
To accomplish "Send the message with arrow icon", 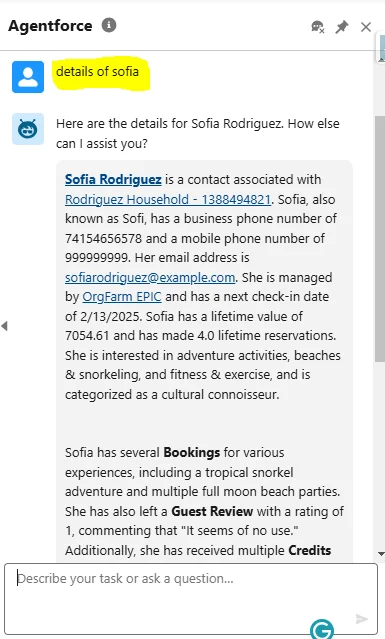I will point(361,619).
